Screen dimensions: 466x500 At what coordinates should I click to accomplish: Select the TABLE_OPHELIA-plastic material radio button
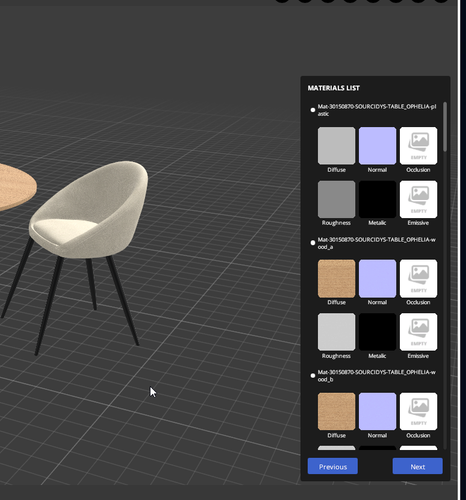pyautogui.click(x=313, y=110)
